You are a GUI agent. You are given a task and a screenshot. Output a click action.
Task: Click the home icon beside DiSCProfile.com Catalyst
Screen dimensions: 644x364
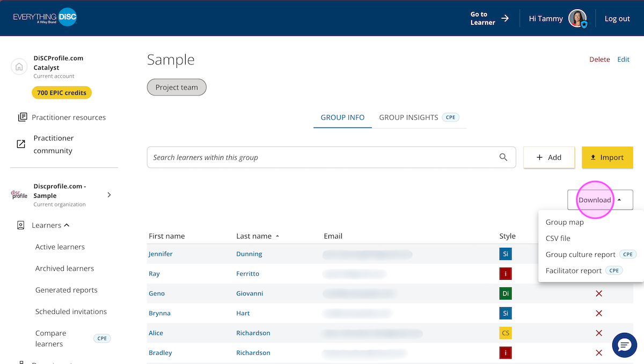(19, 67)
